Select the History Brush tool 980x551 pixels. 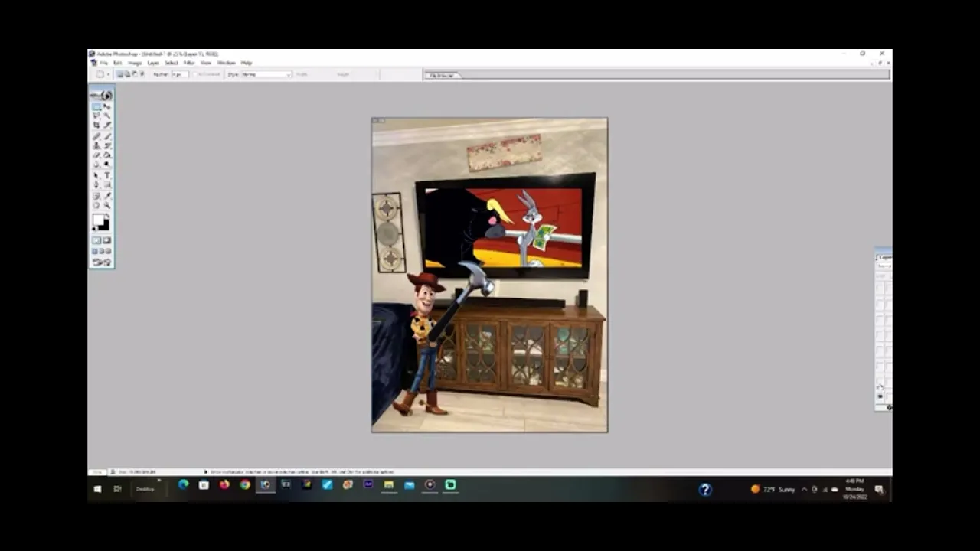107,145
